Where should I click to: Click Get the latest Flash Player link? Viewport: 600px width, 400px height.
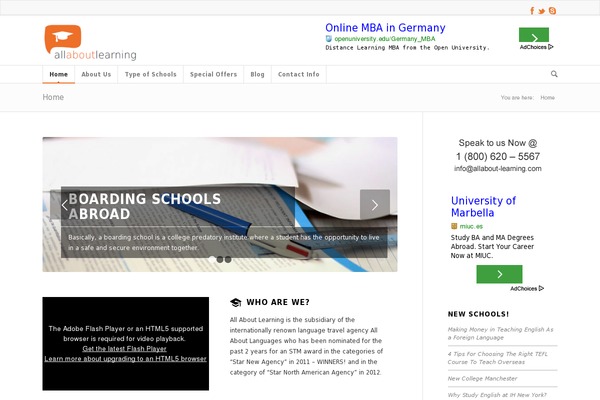pos(124,349)
